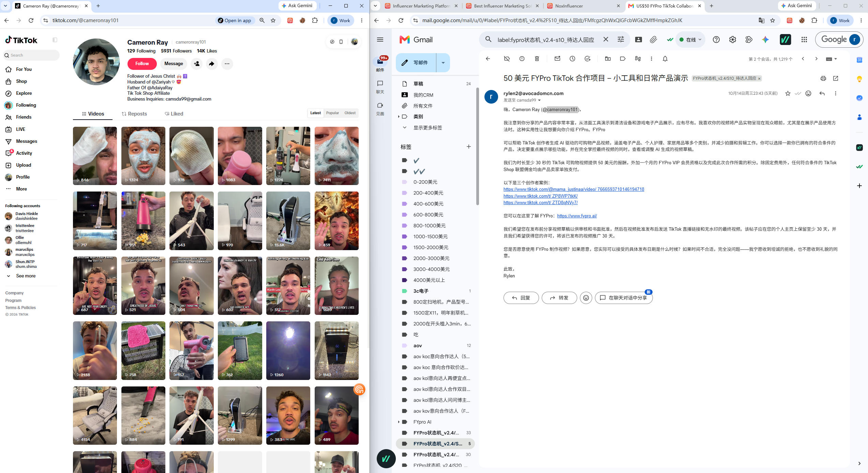
Task: Switch to the Reposts tab
Action: point(134,114)
